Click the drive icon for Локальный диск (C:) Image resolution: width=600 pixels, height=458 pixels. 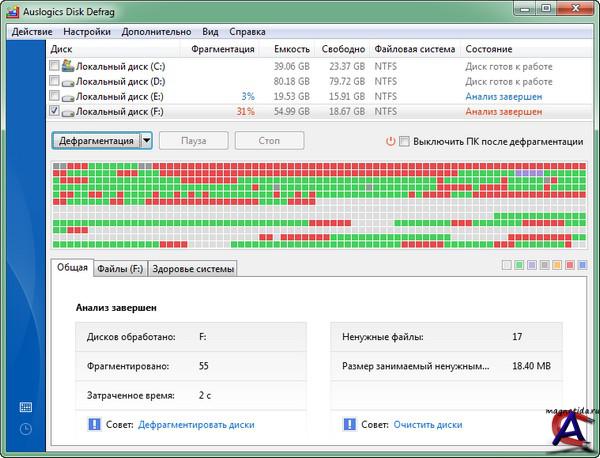coord(68,66)
